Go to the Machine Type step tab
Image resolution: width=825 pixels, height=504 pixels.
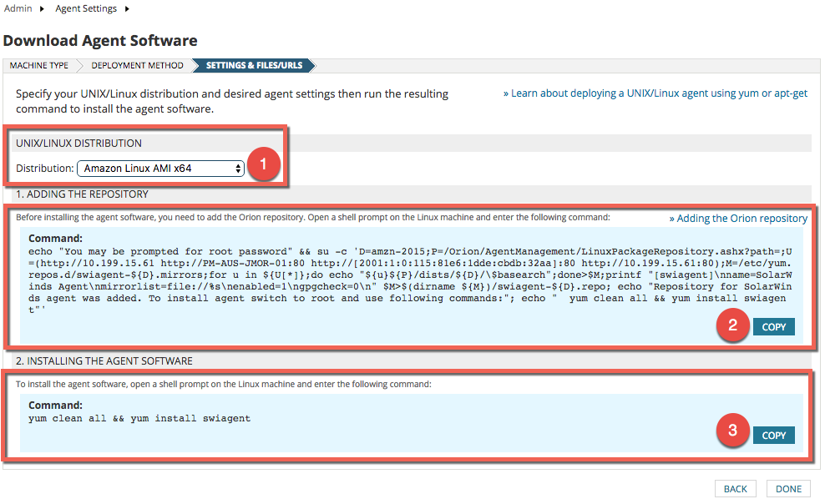pyautogui.click(x=39, y=65)
